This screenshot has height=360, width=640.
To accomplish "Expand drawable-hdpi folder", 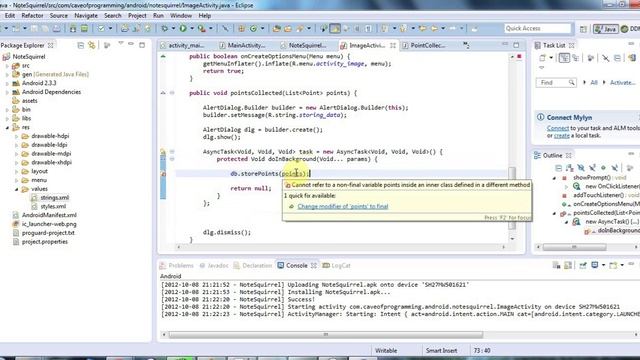I will point(16,136).
